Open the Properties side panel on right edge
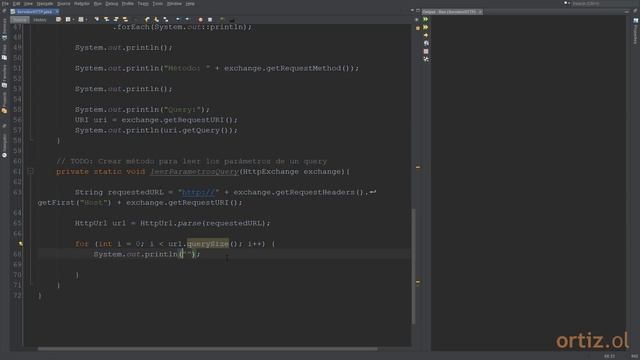This screenshot has height=360, width=640. click(636, 31)
